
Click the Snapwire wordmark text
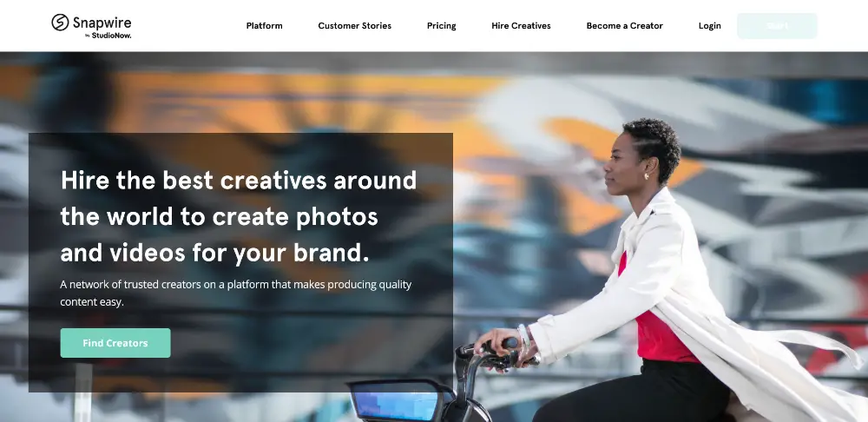[x=102, y=23]
